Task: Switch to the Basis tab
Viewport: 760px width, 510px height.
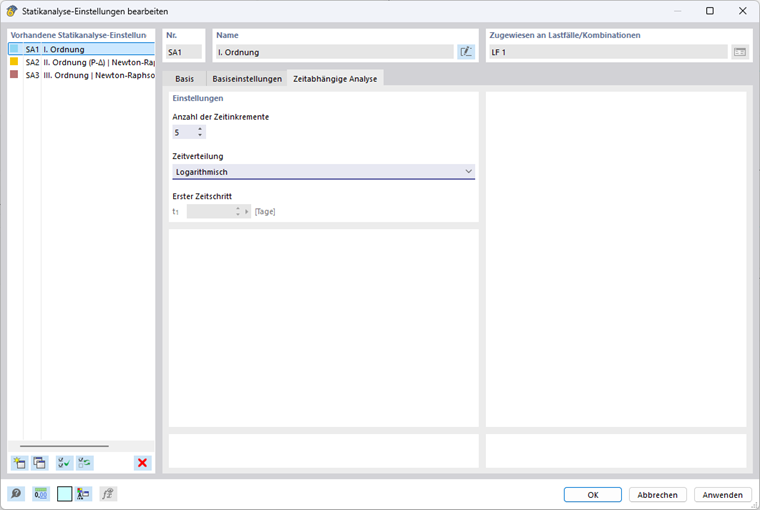Action: tap(185, 79)
